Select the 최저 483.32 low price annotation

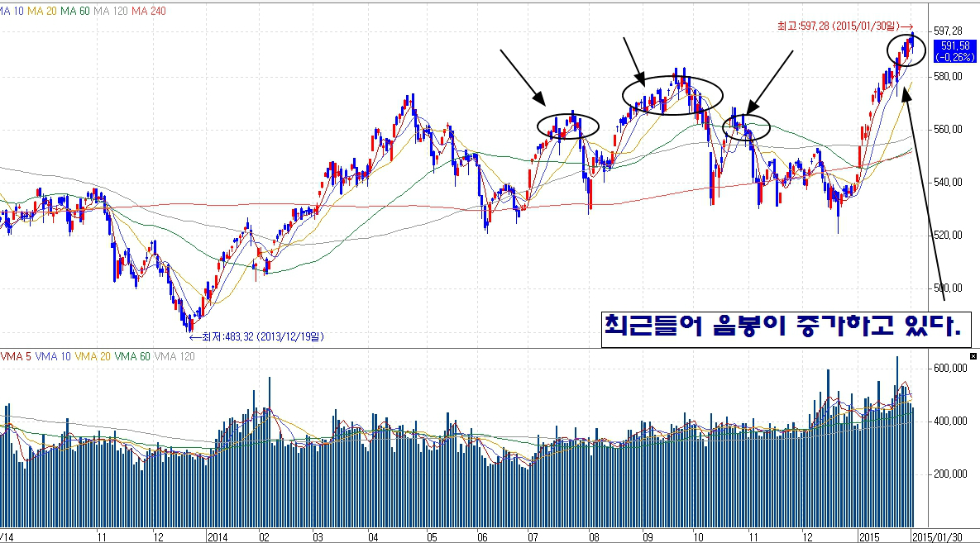[256, 336]
